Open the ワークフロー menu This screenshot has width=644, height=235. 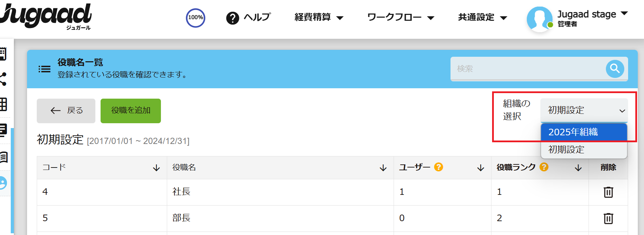(401, 17)
